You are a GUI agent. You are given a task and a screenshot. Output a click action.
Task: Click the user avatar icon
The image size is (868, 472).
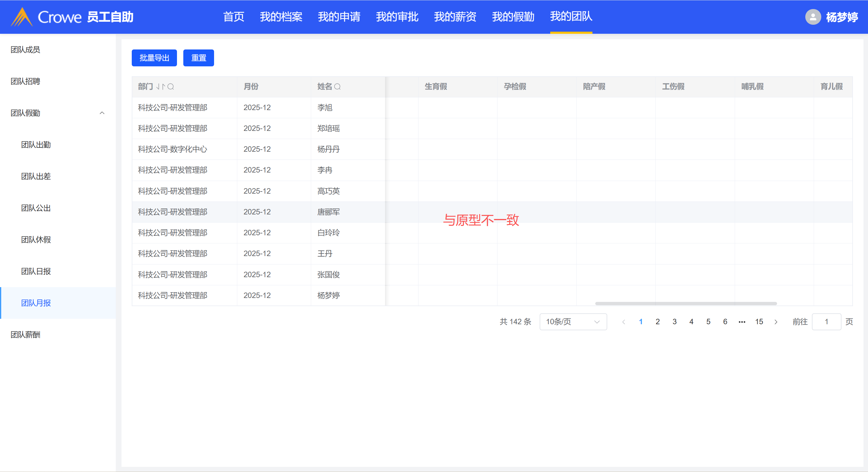(x=813, y=17)
